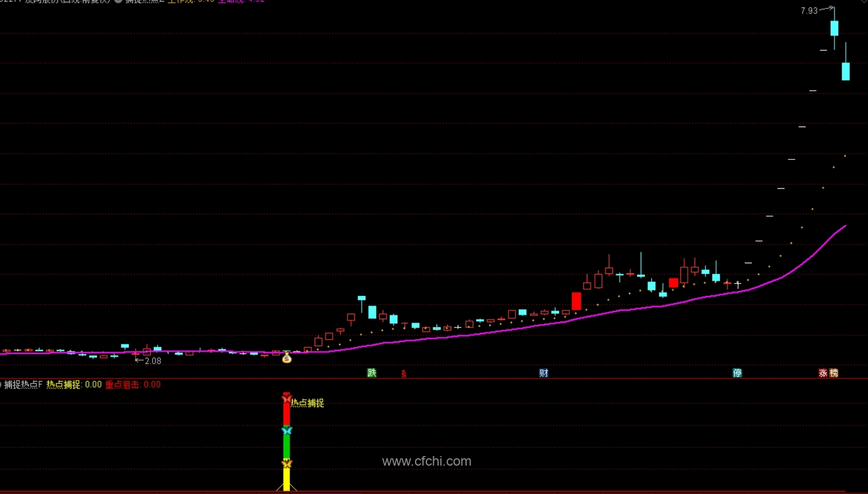868x494 pixels.
Task: Click the 热点捕捉 label beside the signal bar
Action: [x=307, y=403]
